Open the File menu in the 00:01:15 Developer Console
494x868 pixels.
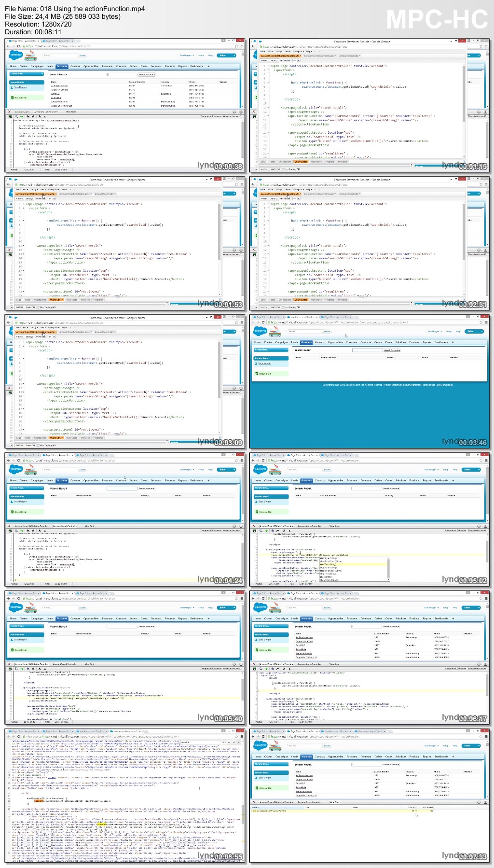(263, 51)
